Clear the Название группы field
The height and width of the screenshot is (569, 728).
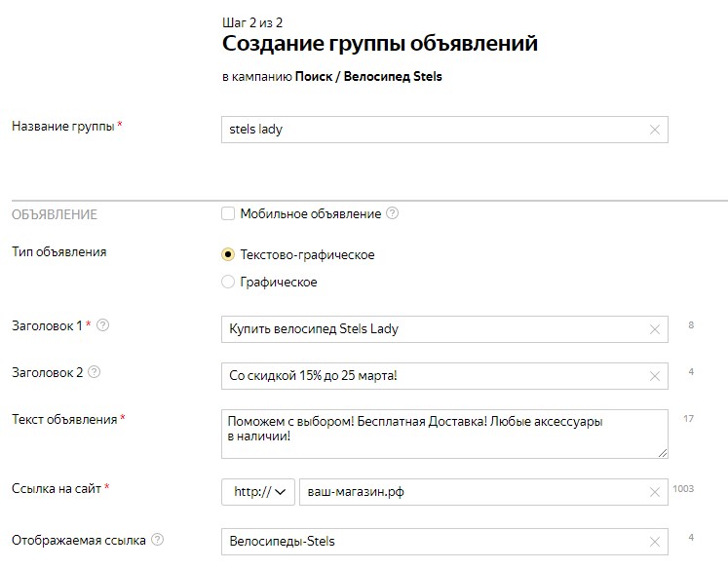click(x=655, y=130)
